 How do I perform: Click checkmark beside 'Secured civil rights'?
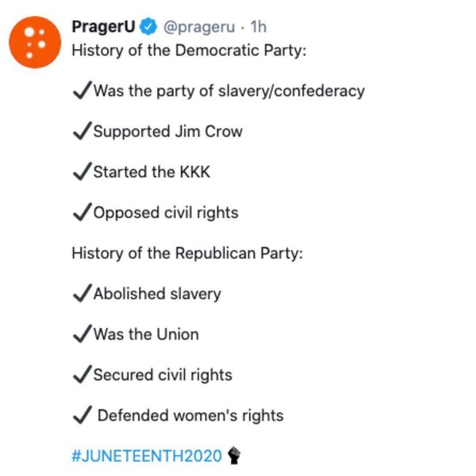(x=81, y=374)
